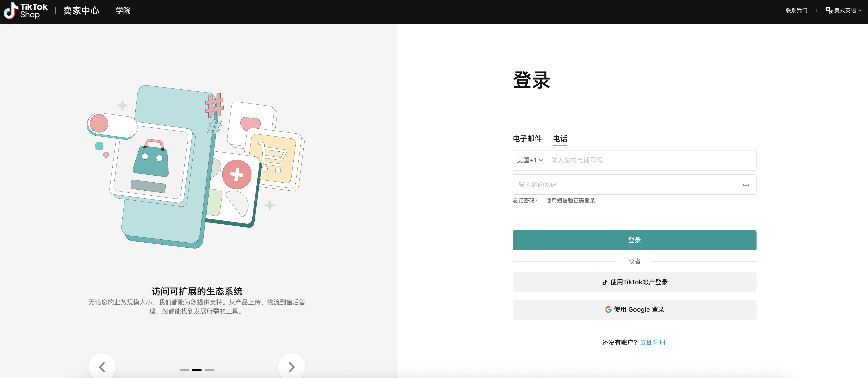Open 学院 in the top navigation
Image resolution: width=868 pixels, height=378 pixels.
[x=123, y=10]
